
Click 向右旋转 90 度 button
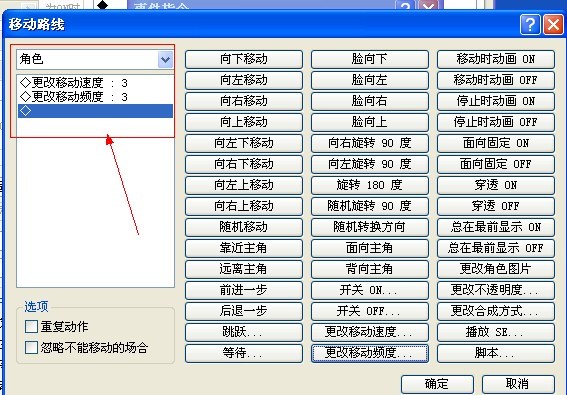click(370, 143)
